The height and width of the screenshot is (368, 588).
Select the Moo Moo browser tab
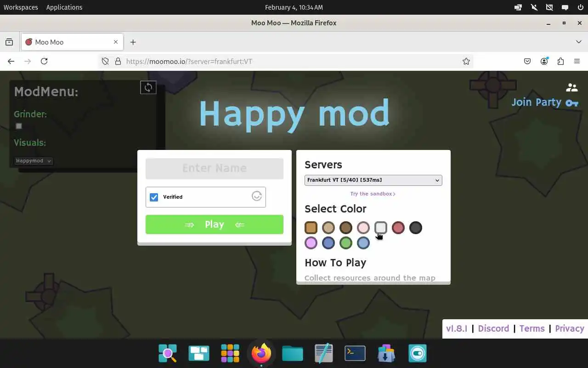(x=72, y=42)
